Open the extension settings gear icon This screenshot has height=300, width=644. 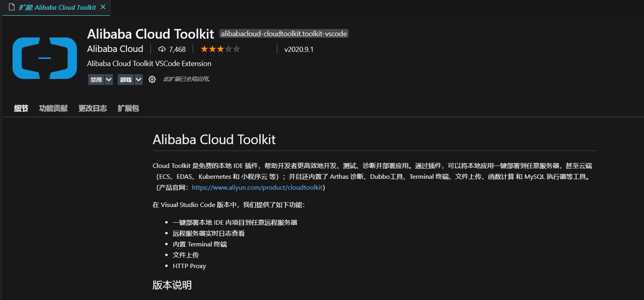pos(152,79)
